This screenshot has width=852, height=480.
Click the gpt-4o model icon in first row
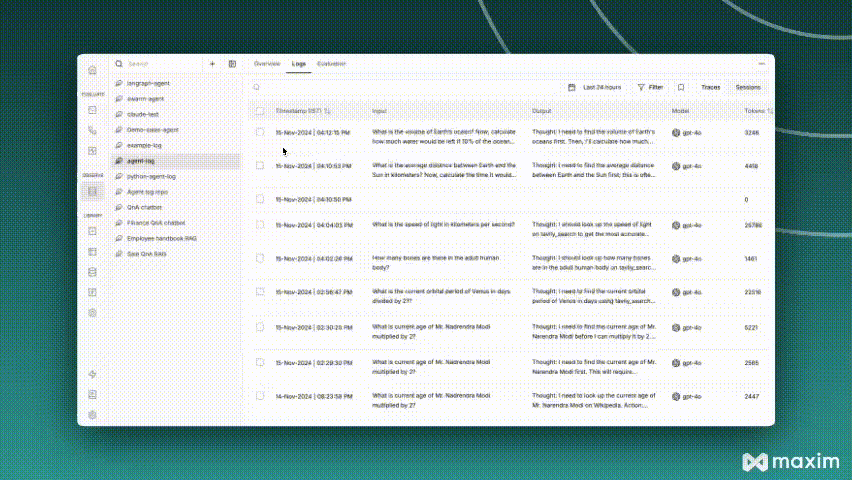point(676,133)
